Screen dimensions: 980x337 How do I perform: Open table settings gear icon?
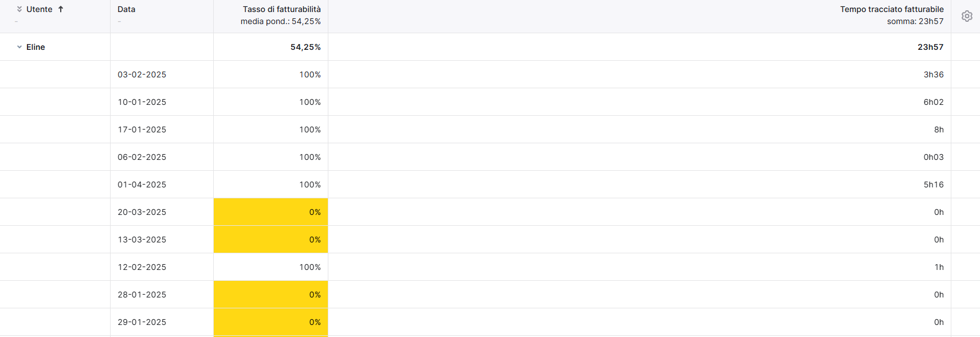967,16
